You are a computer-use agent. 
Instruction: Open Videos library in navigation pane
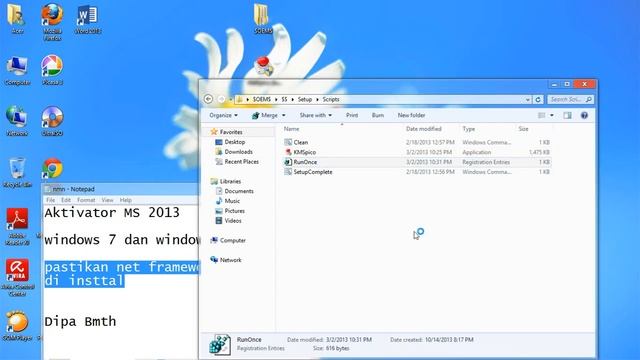click(x=233, y=220)
